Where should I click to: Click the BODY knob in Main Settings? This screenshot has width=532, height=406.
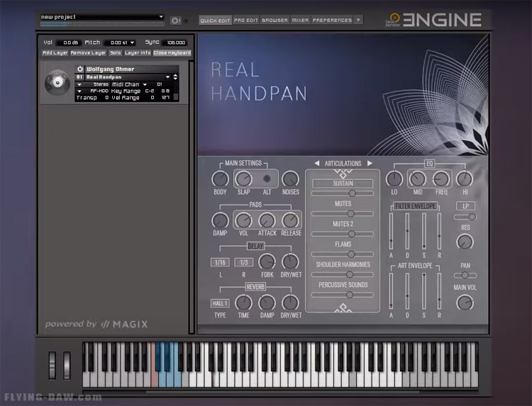(220, 179)
